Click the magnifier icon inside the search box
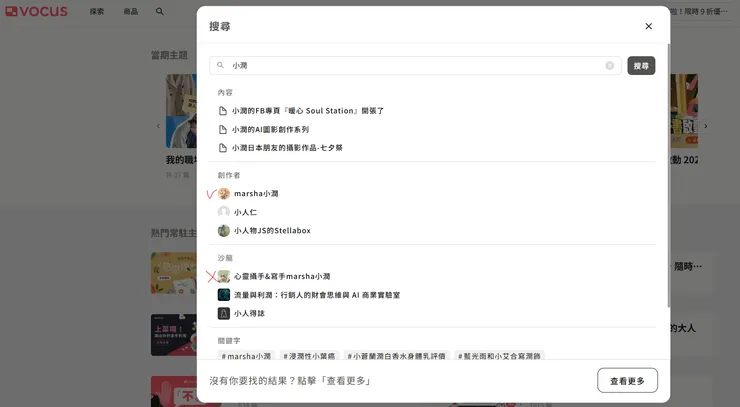This screenshot has width=740, height=407. pyautogui.click(x=220, y=65)
